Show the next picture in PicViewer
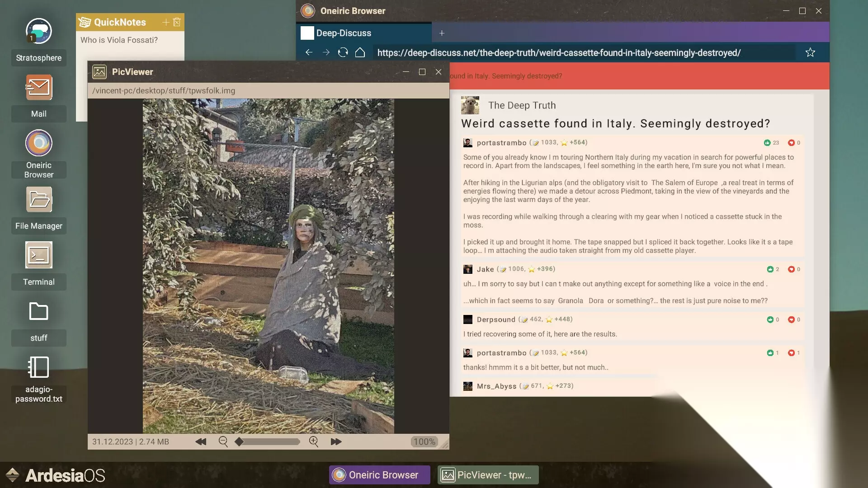 click(336, 442)
